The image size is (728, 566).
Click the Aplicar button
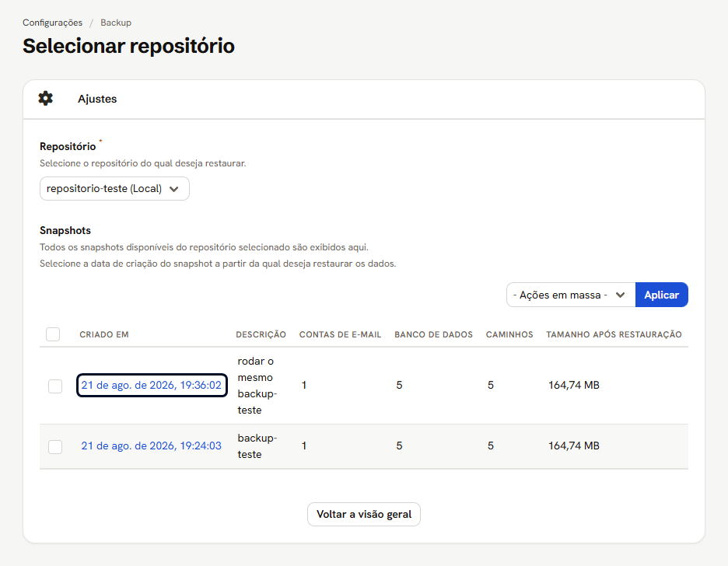662,295
